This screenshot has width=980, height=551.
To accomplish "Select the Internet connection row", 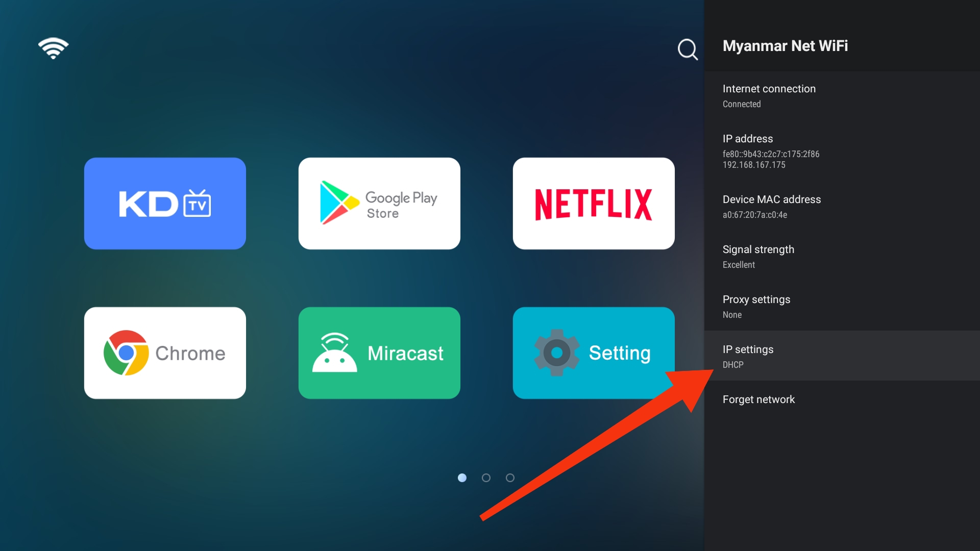I will click(842, 96).
